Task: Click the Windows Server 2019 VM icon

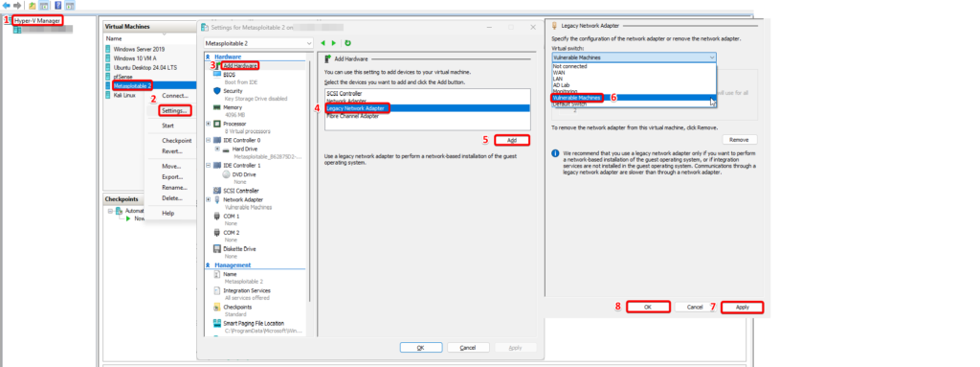Action: [108, 49]
